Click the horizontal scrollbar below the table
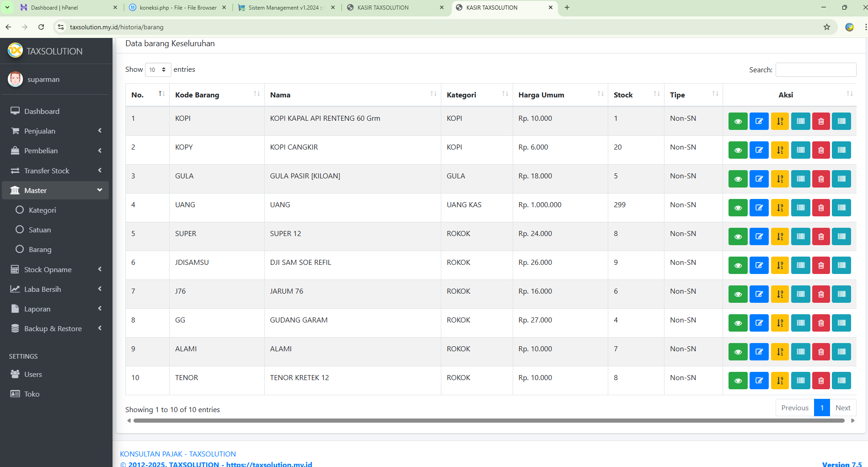The image size is (868, 467). coord(488,420)
